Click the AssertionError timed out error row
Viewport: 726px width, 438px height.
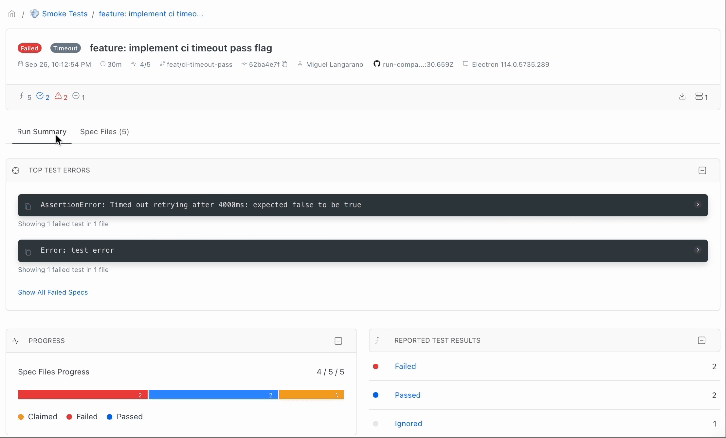click(x=363, y=205)
